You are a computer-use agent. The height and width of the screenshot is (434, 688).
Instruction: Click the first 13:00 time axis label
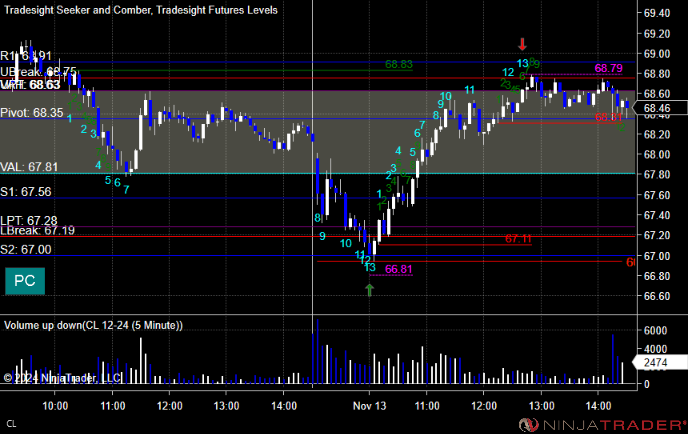(x=226, y=406)
